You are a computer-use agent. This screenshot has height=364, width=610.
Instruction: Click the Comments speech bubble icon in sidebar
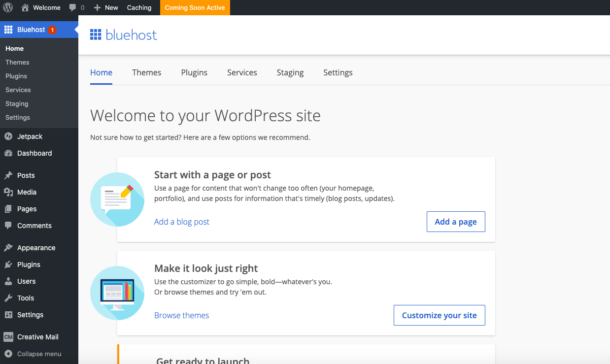(x=8, y=226)
